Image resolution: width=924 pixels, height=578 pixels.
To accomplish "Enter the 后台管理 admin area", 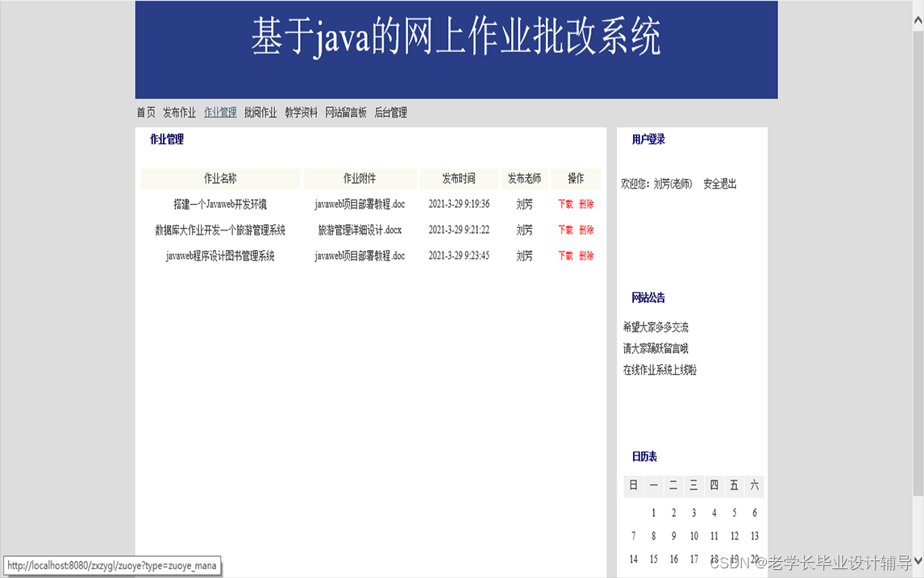I will (x=390, y=112).
